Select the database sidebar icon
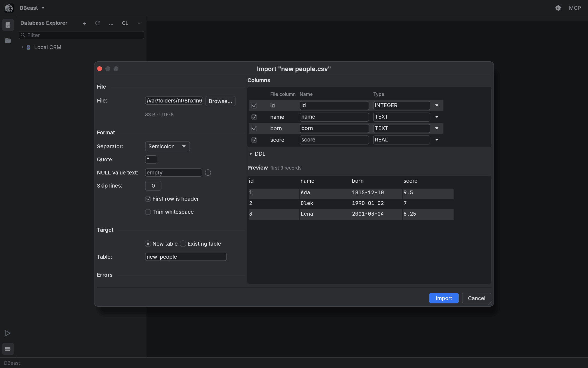Viewport: 588px width, 368px height. pos(8,25)
